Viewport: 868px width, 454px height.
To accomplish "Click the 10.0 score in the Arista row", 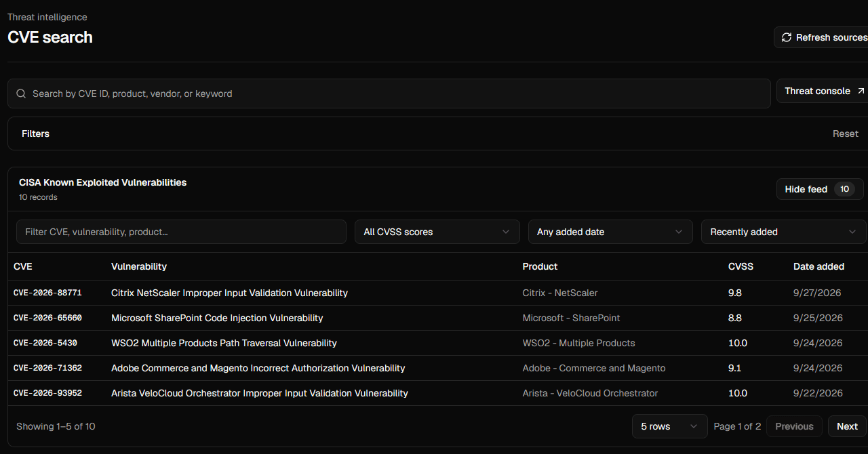I will 738,393.
